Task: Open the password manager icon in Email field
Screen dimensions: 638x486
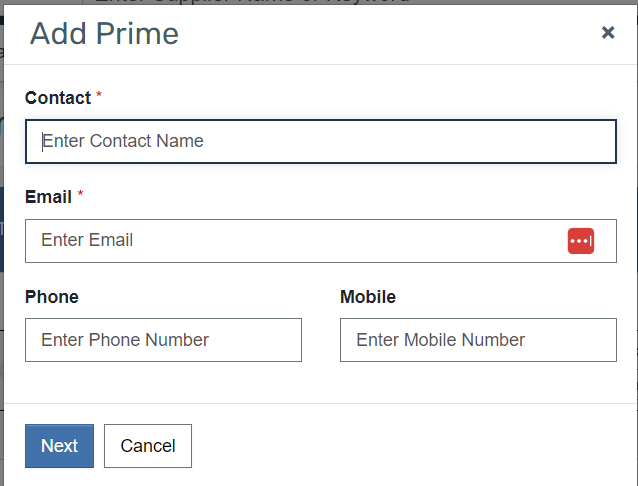Action: click(x=581, y=241)
